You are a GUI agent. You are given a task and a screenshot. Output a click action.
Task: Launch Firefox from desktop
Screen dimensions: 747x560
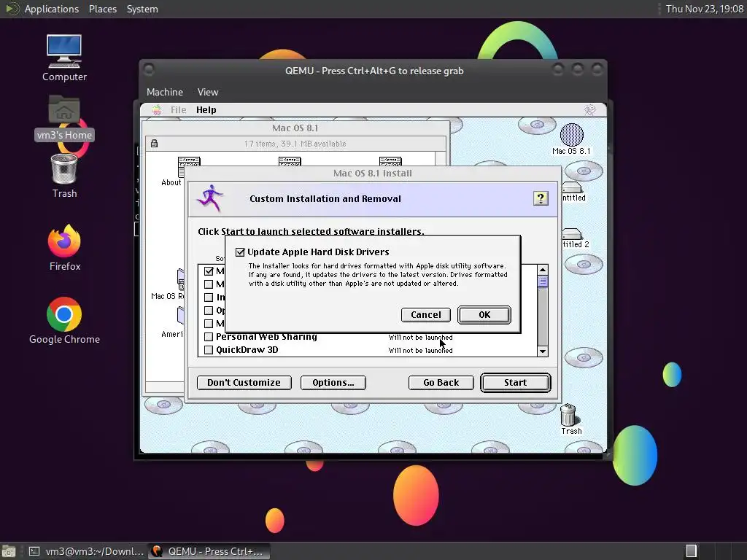pyautogui.click(x=64, y=241)
